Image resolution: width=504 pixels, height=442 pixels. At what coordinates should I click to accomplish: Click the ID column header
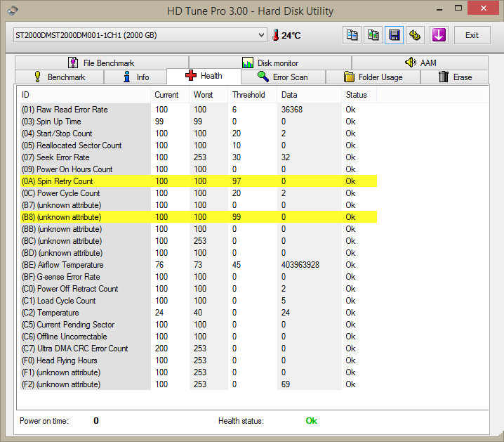click(84, 95)
